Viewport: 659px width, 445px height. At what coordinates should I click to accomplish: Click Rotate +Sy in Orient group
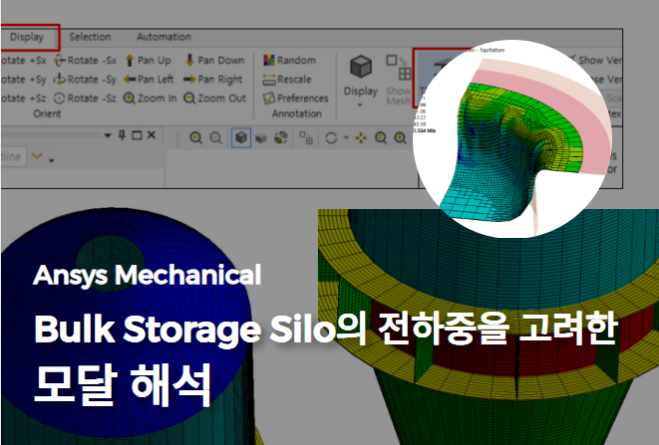pyautogui.click(x=24, y=79)
